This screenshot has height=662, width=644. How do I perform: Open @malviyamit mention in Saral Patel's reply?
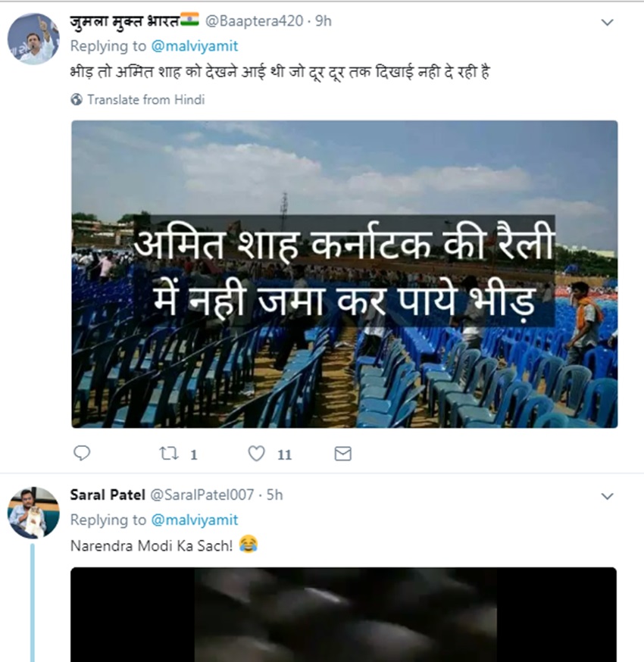[x=195, y=520]
